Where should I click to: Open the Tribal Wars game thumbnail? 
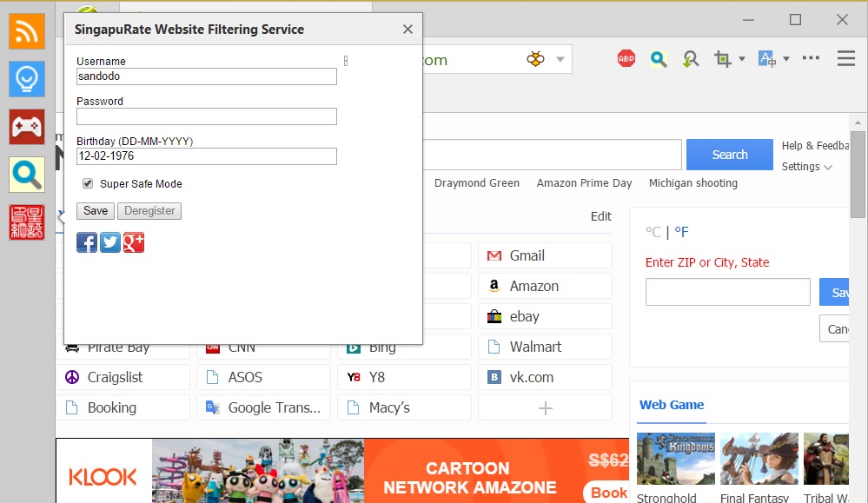pyautogui.click(x=826, y=459)
